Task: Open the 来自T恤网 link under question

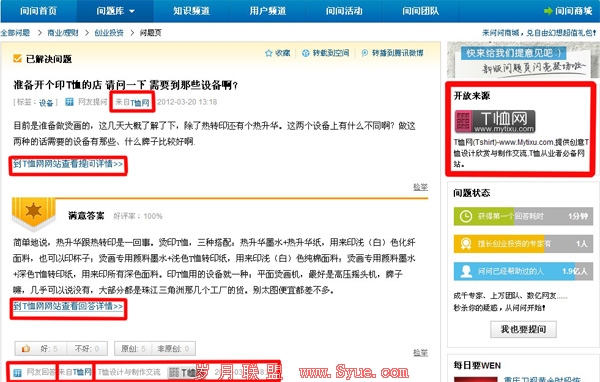Action: click(x=132, y=102)
